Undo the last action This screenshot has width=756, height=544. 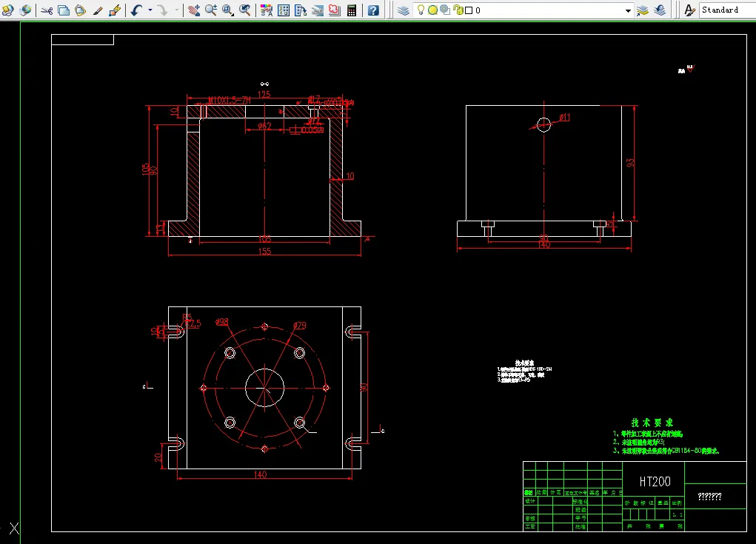137,10
